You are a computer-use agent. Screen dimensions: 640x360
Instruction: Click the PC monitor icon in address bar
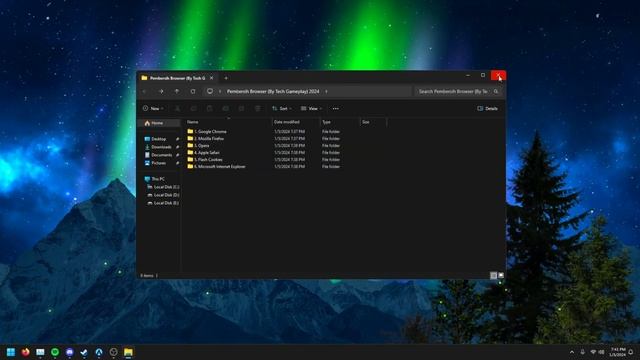pos(210,91)
